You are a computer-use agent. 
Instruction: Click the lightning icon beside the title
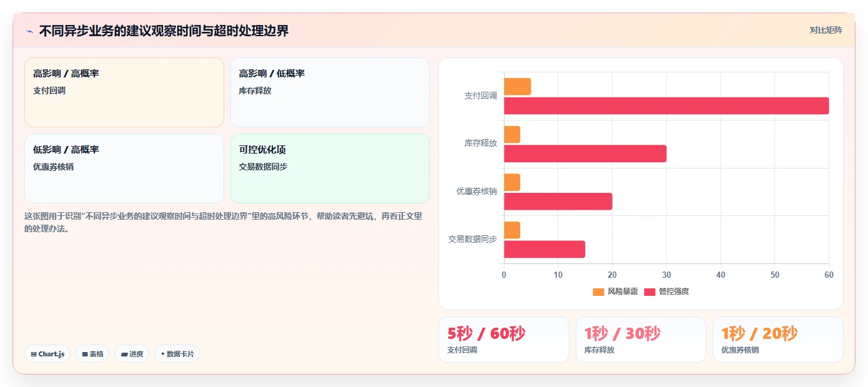tap(29, 31)
